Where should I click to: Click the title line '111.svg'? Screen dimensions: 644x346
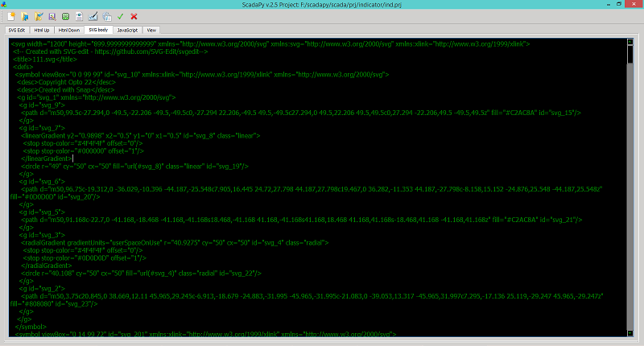pos(45,59)
